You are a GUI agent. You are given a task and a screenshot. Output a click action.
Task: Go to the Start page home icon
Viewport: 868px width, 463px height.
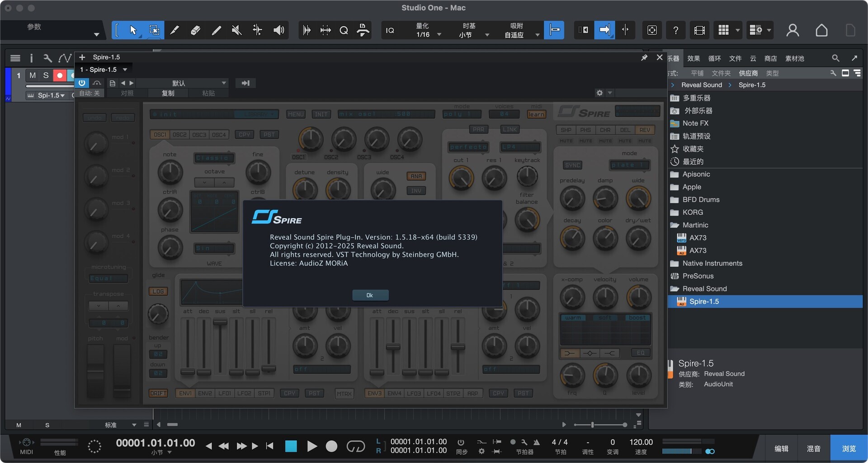point(821,30)
